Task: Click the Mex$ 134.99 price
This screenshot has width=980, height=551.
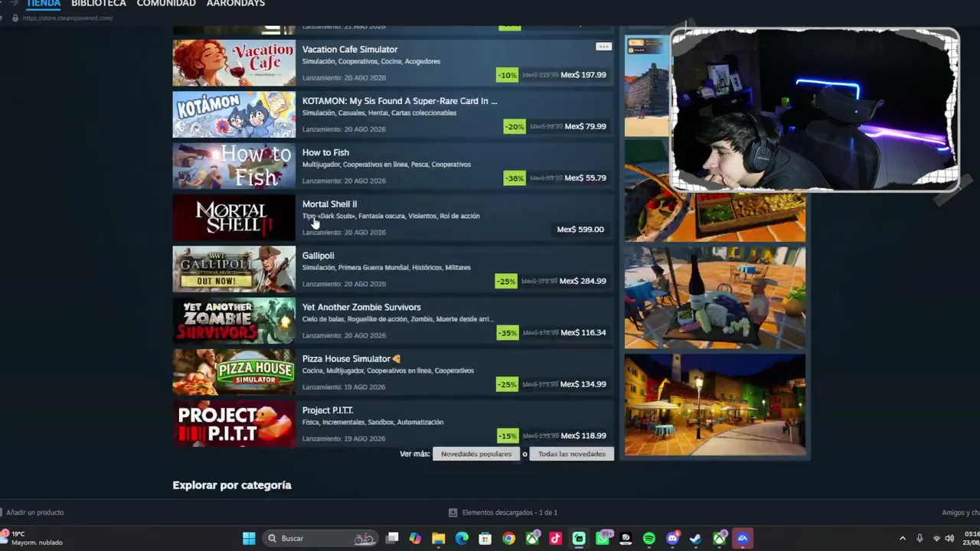Action: pos(583,384)
